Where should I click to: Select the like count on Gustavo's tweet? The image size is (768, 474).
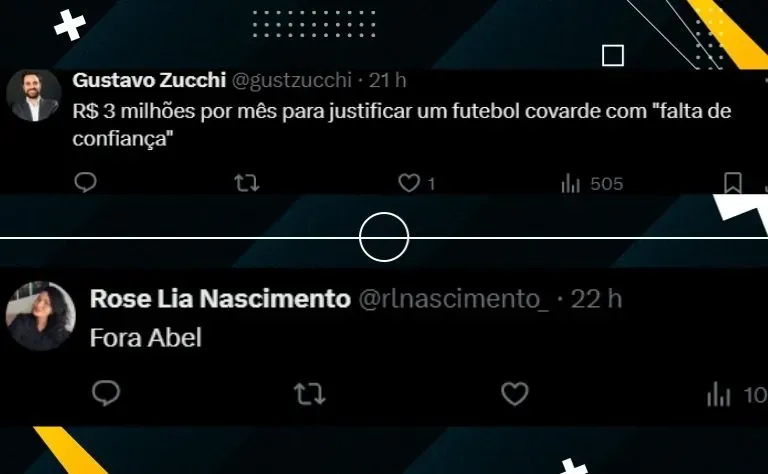tap(431, 184)
